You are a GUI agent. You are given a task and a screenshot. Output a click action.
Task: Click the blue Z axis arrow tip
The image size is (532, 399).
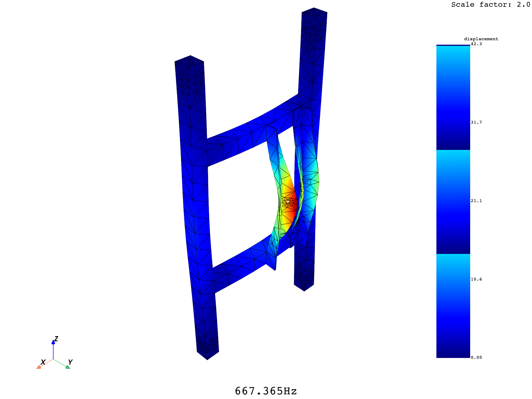(53, 342)
